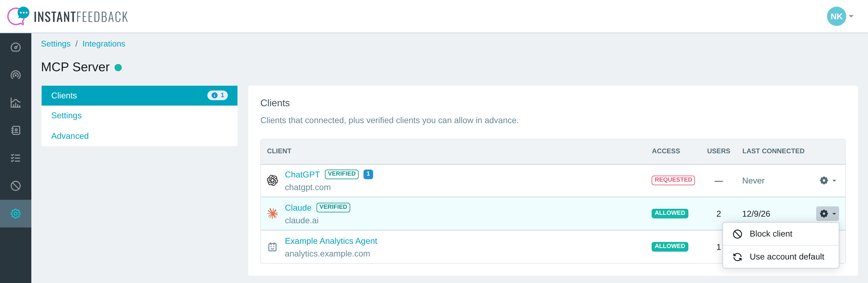Click the LAST CONNECTED column header
Viewport: 868px width, 283px height.
773,151
